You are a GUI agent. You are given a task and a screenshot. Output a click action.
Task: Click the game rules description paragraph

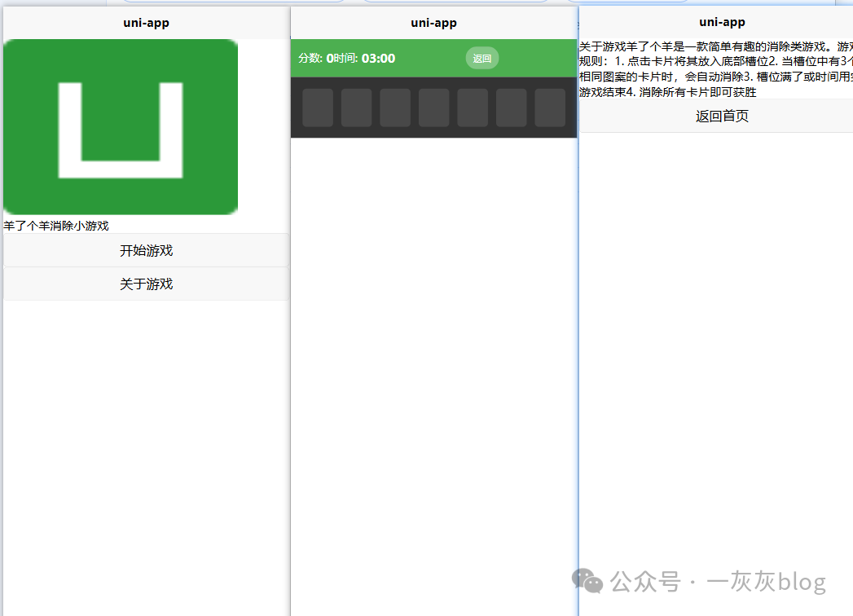tap(715, 69)
